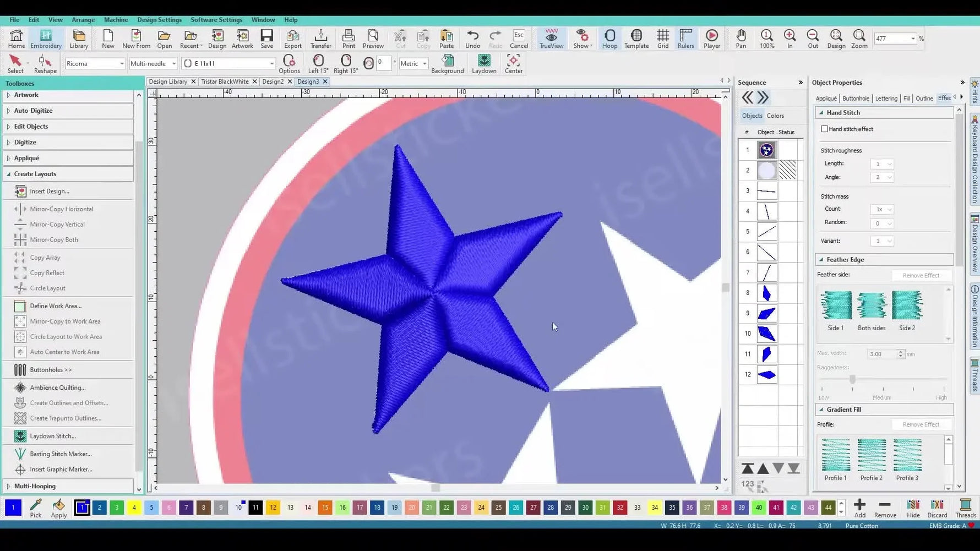This screenshot has width=980, height=551.
Task: Close the Design3 tab
Action: tap(325, 81)
